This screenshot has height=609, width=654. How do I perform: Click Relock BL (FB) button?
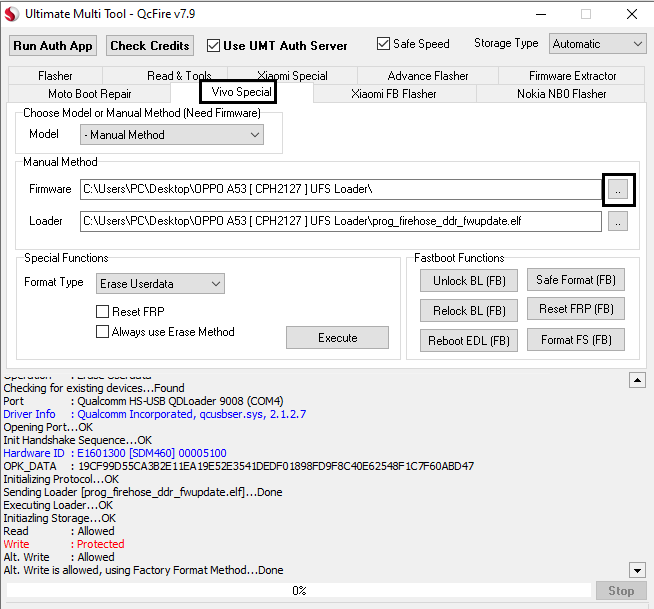point(469,311)
